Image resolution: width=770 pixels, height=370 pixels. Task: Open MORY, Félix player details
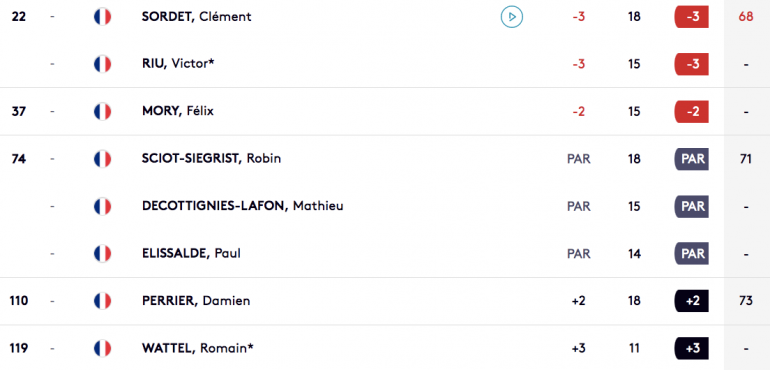pos(178,112)
